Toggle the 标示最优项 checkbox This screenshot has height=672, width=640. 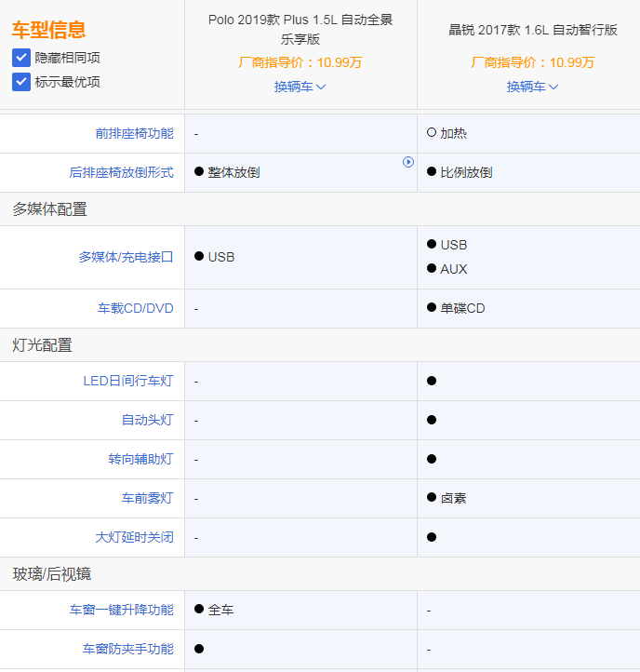pyautogui.click(x=21, y=82)
